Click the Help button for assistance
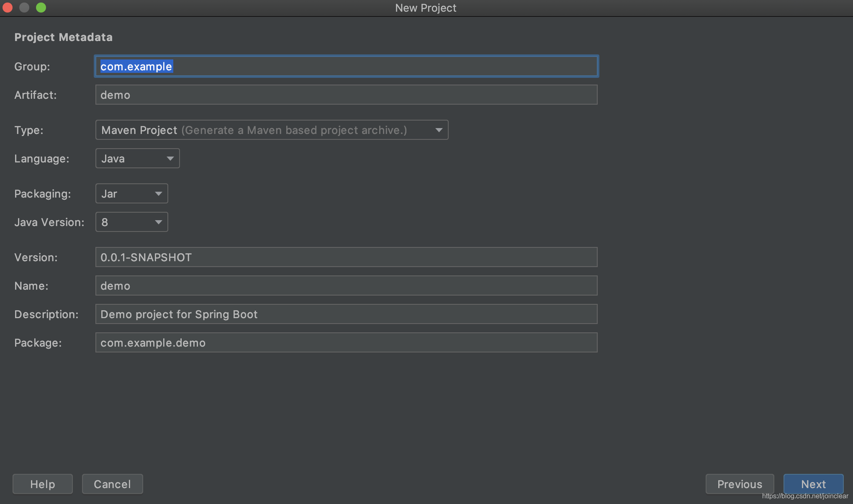Image resolution: width=853 pixels, height=504 pixels. point(43,483)
